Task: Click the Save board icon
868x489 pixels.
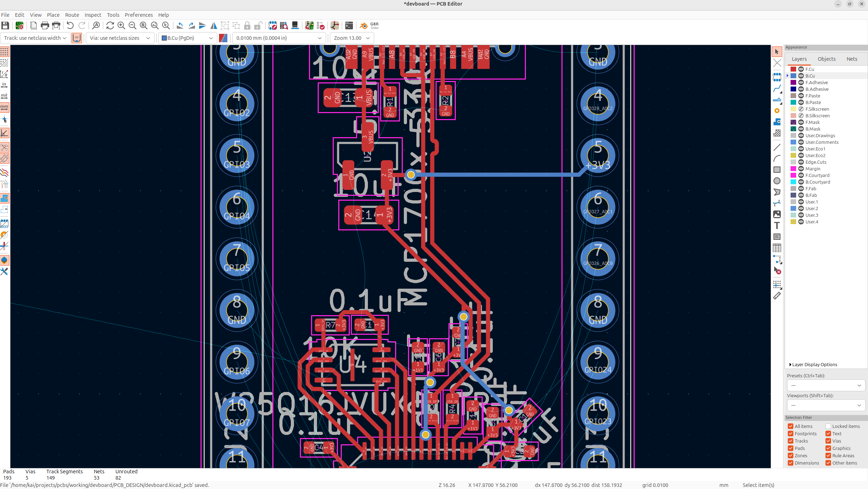Action: click(x=5, y=25)
